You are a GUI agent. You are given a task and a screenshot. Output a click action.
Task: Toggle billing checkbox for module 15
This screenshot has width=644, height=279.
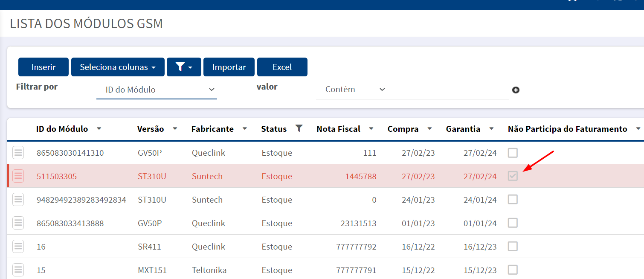point(513,270)
